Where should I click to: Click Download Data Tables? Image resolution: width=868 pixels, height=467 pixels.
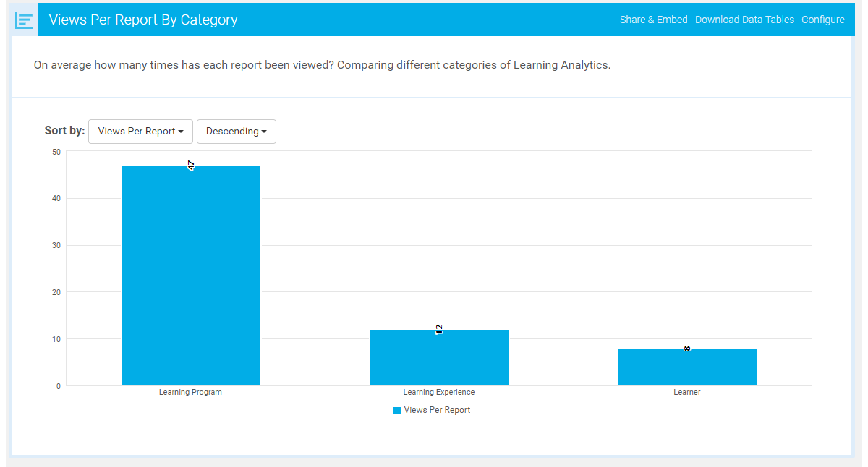click(744, 20)
